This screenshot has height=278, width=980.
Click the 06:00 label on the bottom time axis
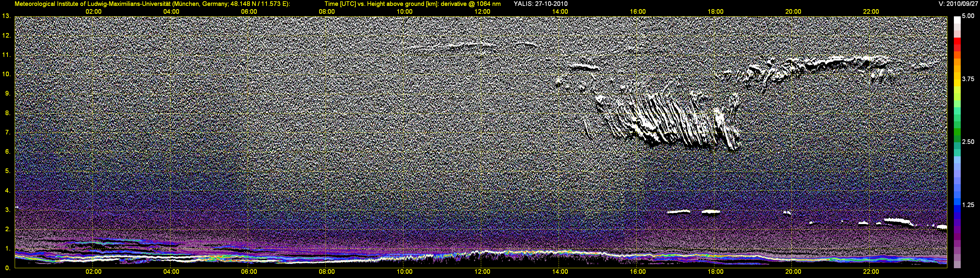(x=249, y=272)
